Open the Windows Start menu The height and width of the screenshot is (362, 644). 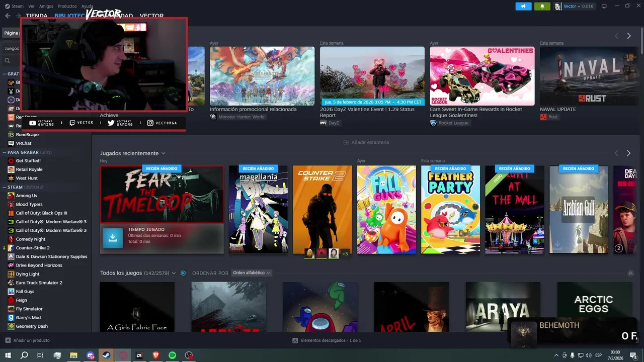[x=8, y=355]
